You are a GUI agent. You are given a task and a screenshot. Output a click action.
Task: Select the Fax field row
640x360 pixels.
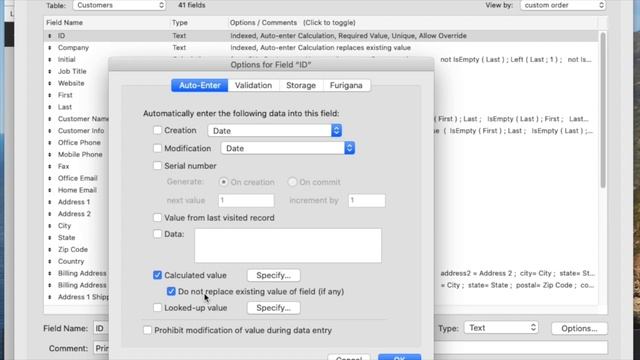click(76, 166)
